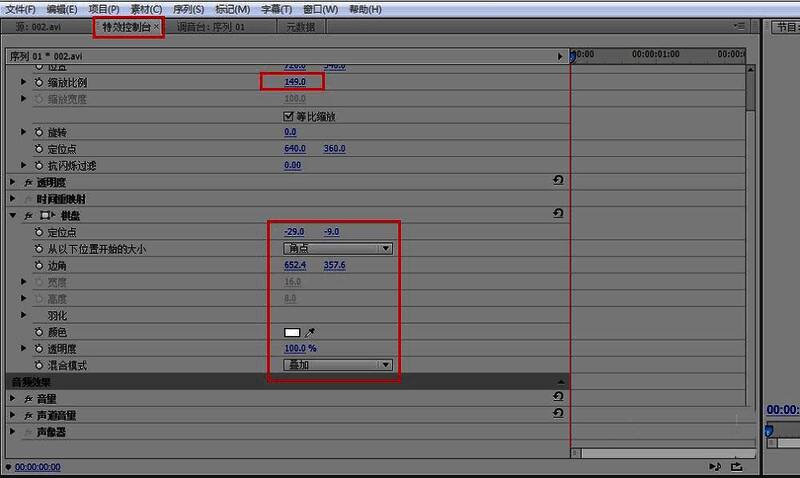800x478 pixels.
Task: Reset the 音量 audio effect
Action: pos(557,398)
